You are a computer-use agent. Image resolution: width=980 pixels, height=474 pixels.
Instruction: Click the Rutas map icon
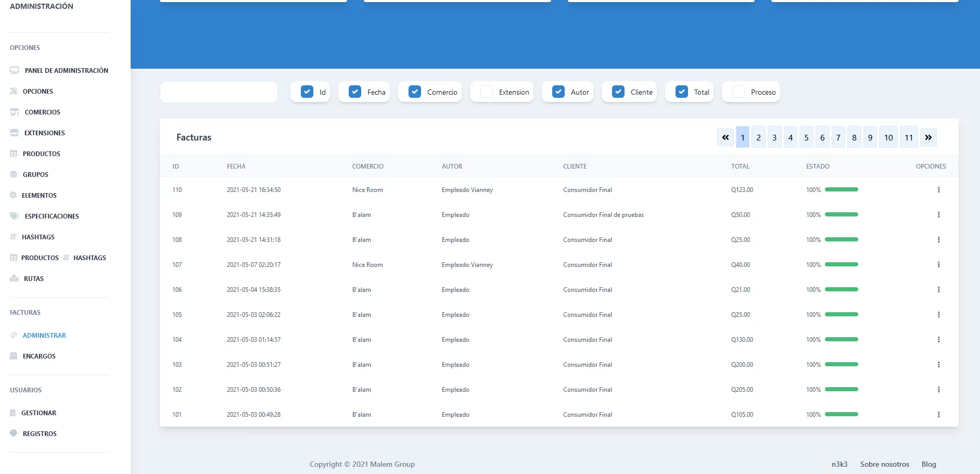click(14, 278)
